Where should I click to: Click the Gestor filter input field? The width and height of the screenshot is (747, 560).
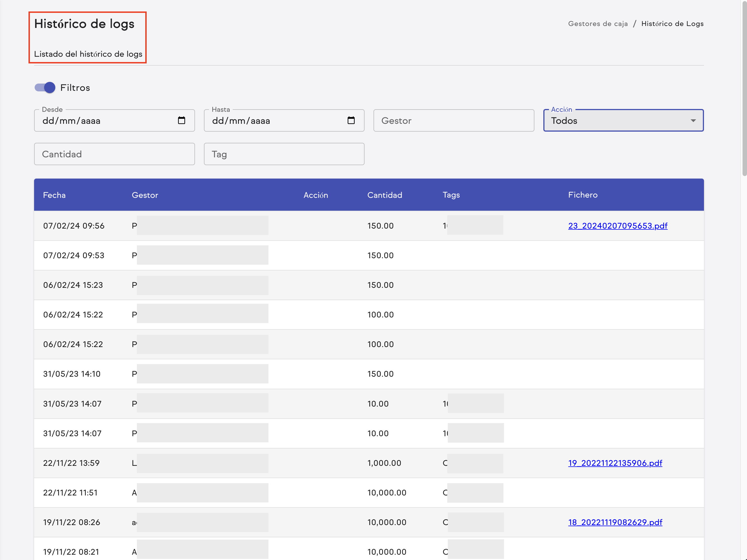[453, 121]
